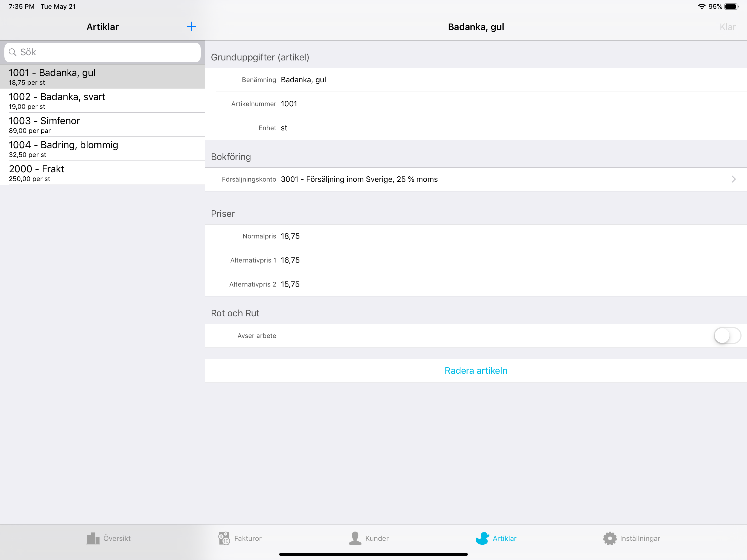
Task: Open Kunder person tab icon
Action: pos(355,538)
